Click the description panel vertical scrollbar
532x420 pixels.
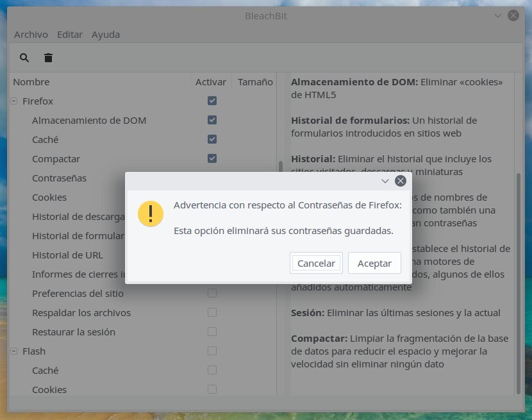click(519, 282)
